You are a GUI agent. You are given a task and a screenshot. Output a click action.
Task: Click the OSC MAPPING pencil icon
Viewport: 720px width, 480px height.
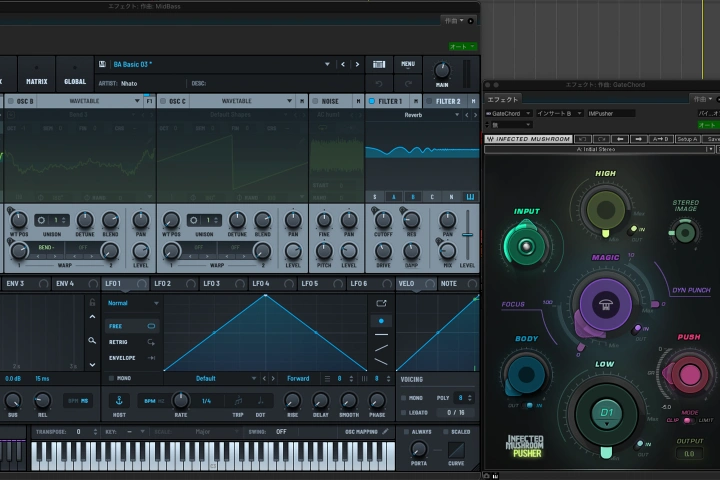pyautogui.click(x=385, y=431)
